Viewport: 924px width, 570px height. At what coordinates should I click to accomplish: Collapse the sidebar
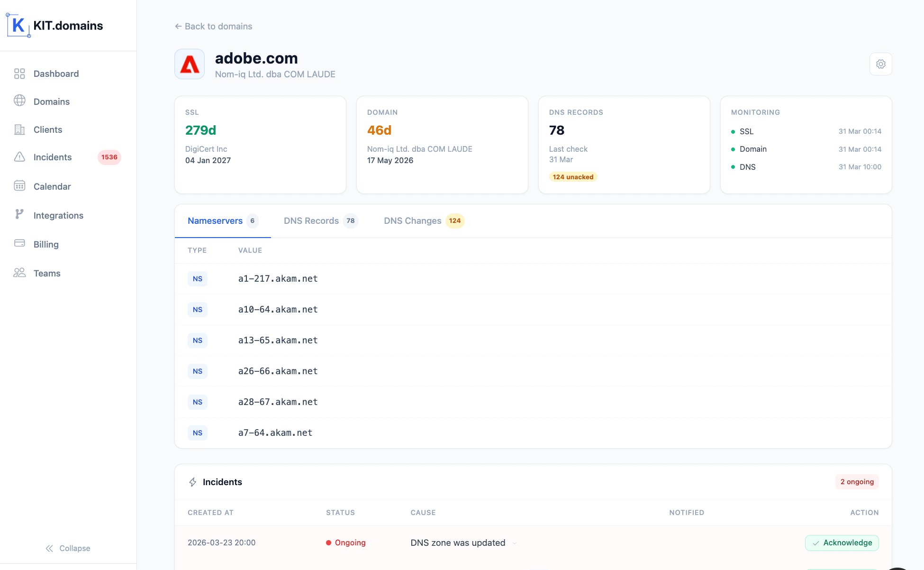pos(68,548)
